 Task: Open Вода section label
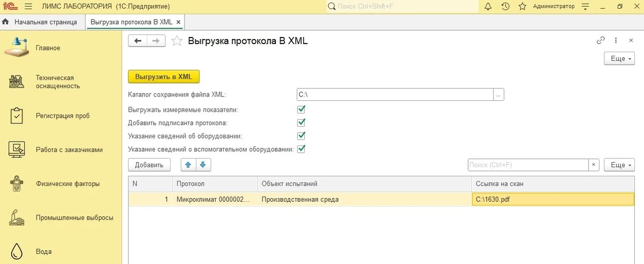[43, 251]
